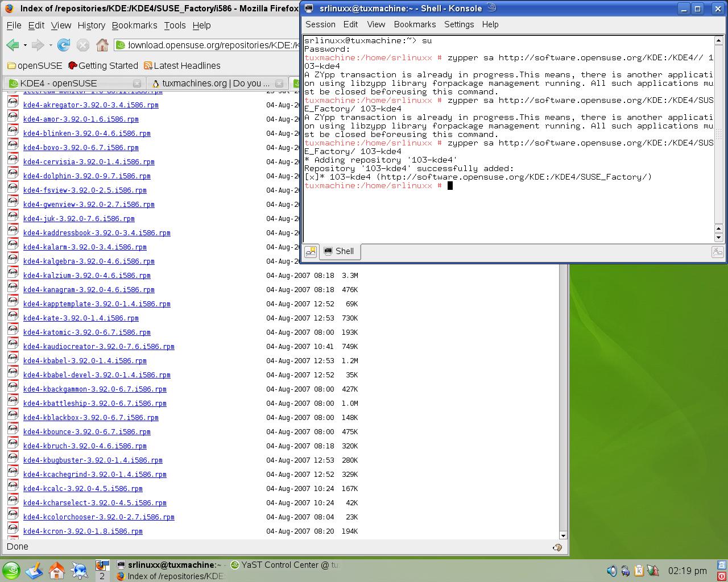This screenshot has width=728, height=582.
Task: Click the Konsole scrollbar up arrow
Action: tap(718, 40)
